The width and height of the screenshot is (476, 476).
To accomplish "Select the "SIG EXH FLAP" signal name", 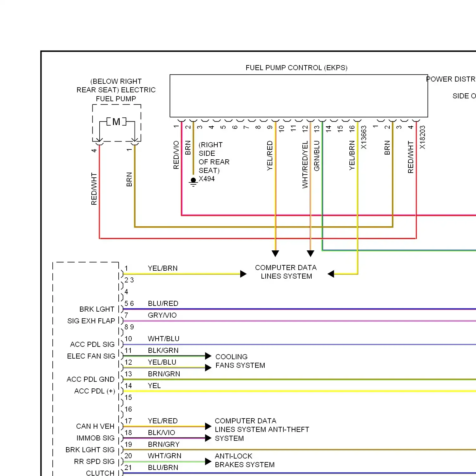I will tap(91, 321).
